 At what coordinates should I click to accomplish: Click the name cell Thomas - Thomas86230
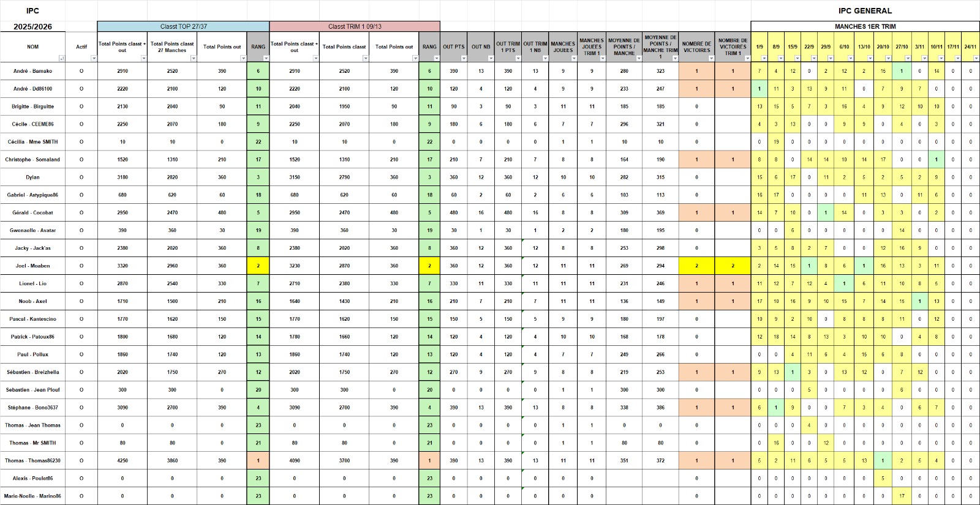(x=32, y=460)
